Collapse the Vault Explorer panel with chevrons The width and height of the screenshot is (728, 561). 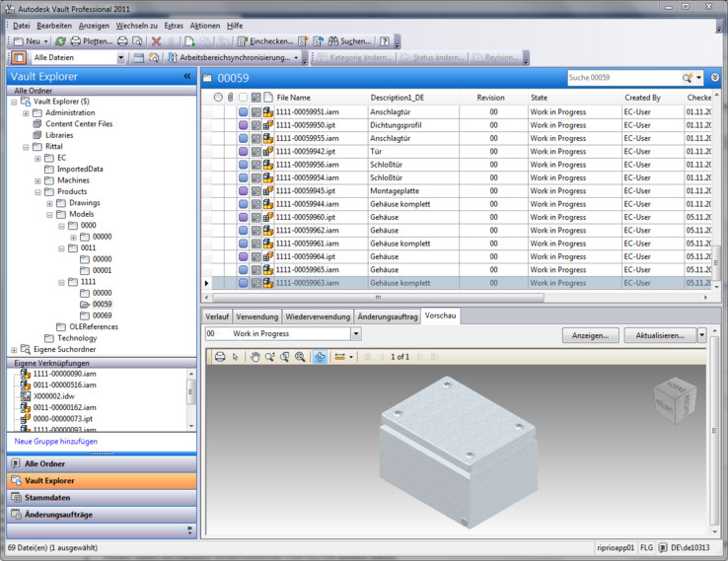click(186, 76)
